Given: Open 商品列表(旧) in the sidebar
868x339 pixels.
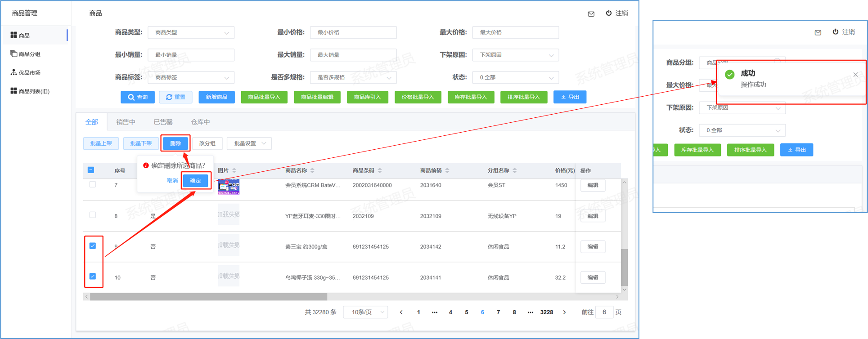Looking at the screenshot, I should [x=34, y=91].
